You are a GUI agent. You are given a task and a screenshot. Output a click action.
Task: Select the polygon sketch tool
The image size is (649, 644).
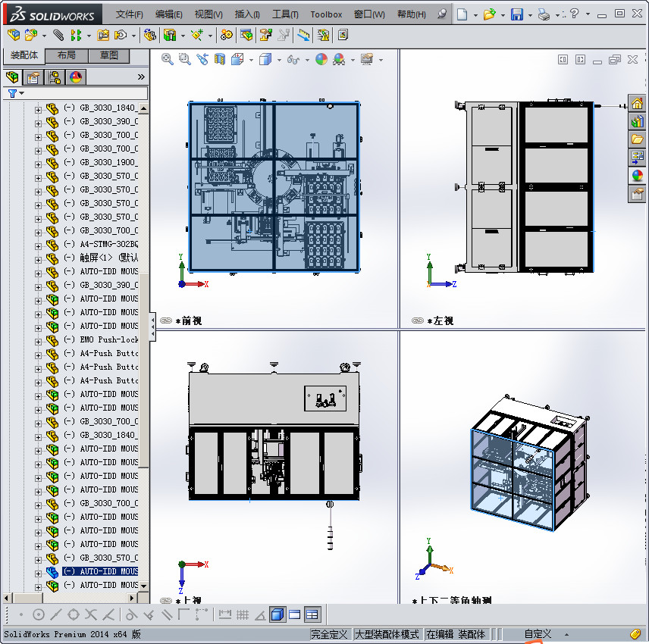coord(73,614)
